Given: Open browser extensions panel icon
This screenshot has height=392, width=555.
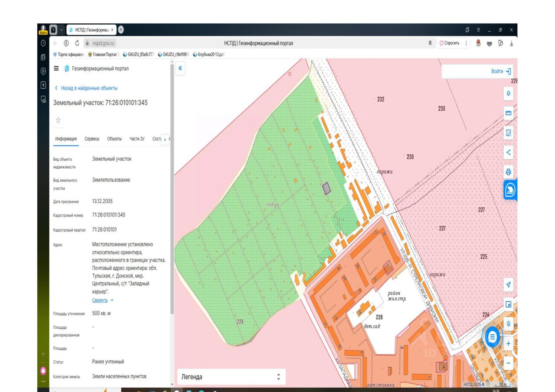Looking at the screenshot, I should click(x=500, y=43).
